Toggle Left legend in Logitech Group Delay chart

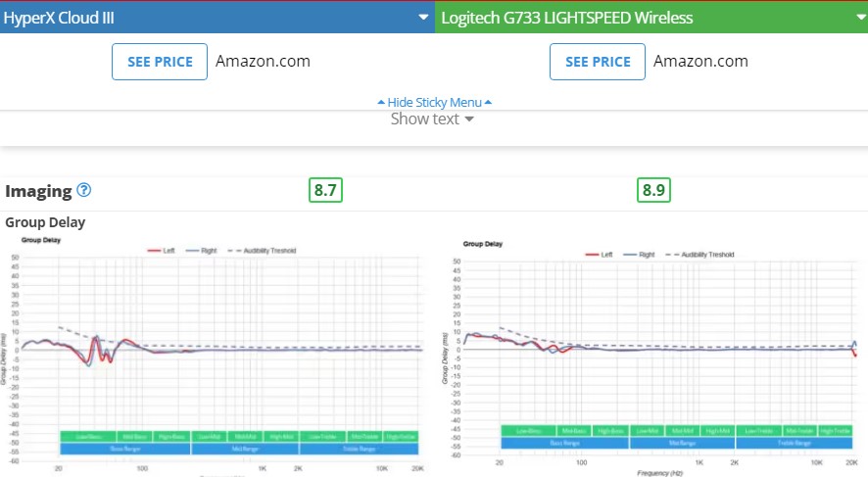coord(599,255)
